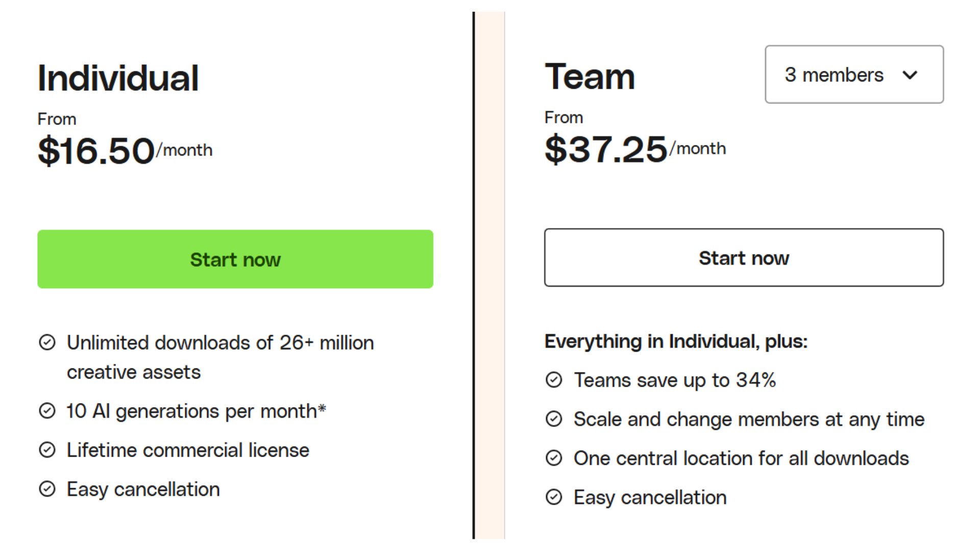
Task: Click the outlined Start now button for Team
Action: coord(744,258)
